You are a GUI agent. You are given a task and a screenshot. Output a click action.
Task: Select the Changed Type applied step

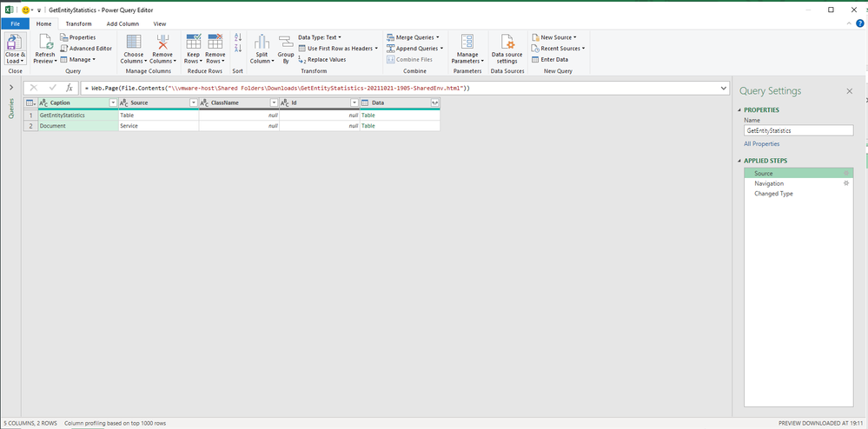tap(798, 194)
